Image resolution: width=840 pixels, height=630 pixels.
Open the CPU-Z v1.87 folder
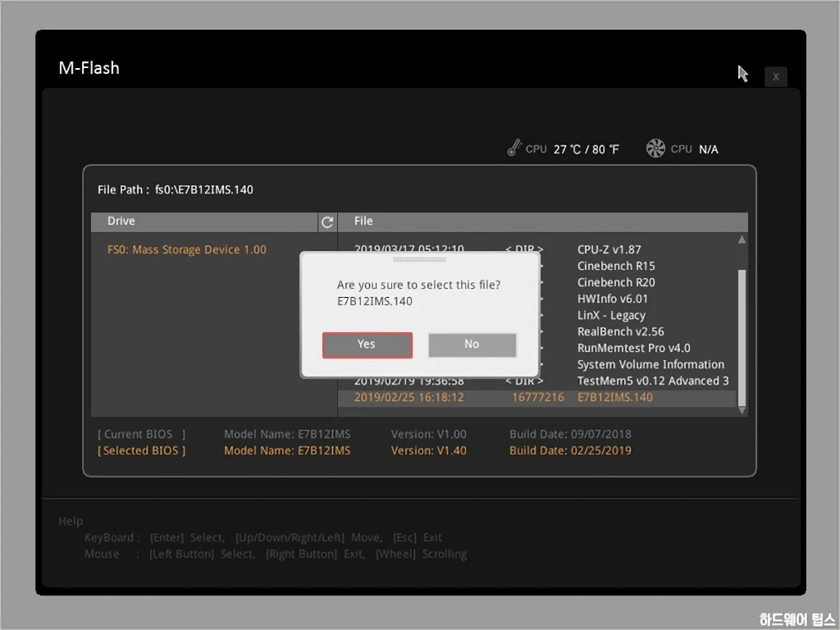(609, 249)
